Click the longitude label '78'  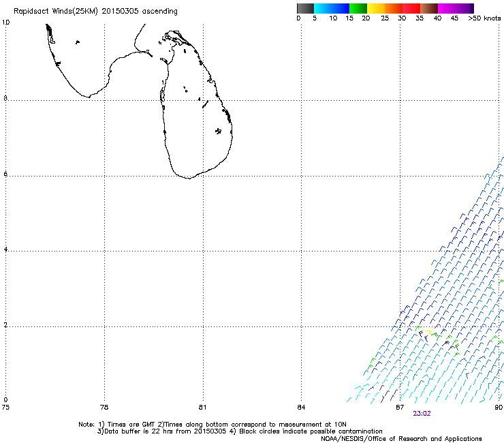click(x=104, y=408)
